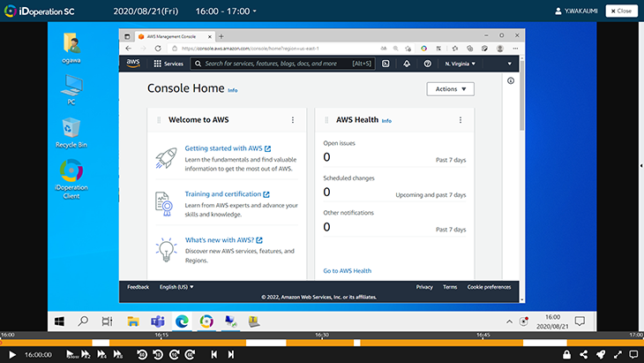Image resolution: width=644 pixels, height=363 pixels.
Task: Click the share icon in player bar
Action: click(584, 354)
